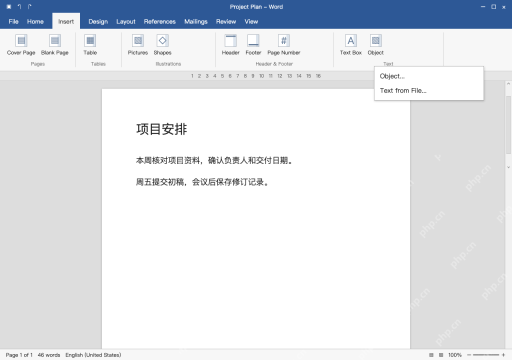This screenshot has height=360, width=512.
Task: Click the vertical scrollbar down arrow
Action: coord(508,167)
